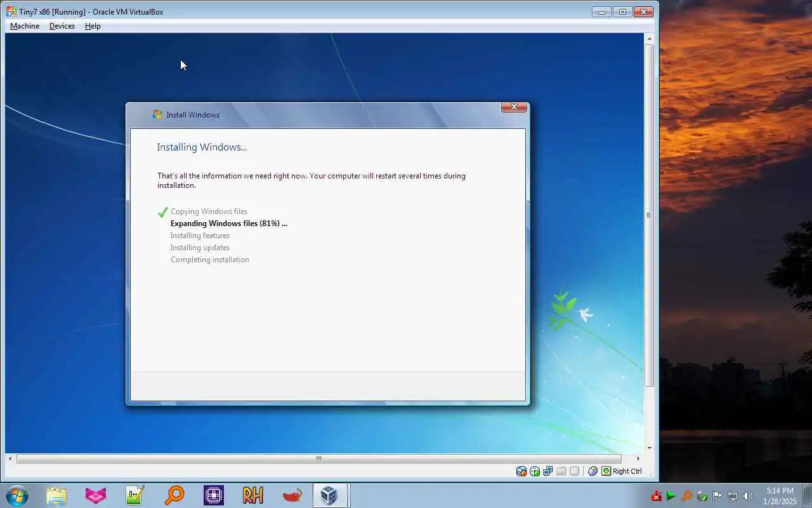812x508 pixels.
Task: Click the network adapters indicator icon
Action: (x=548, y=471)
